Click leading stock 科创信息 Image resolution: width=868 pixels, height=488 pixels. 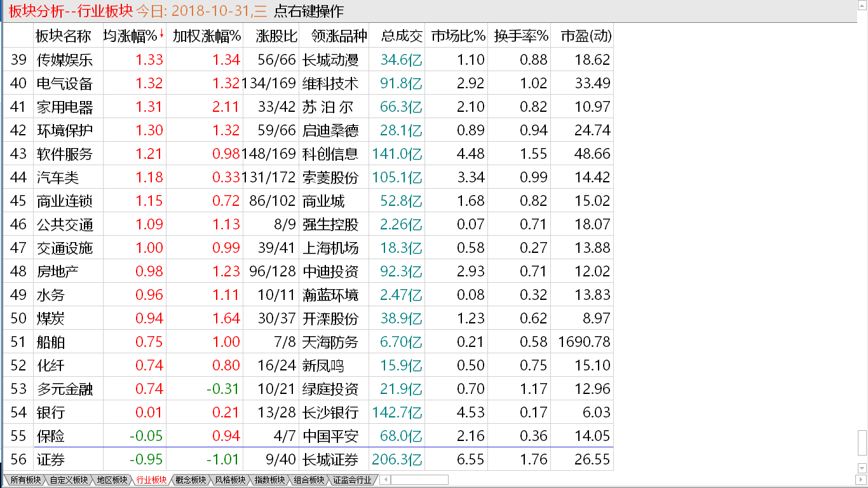(x=330, y=154)
